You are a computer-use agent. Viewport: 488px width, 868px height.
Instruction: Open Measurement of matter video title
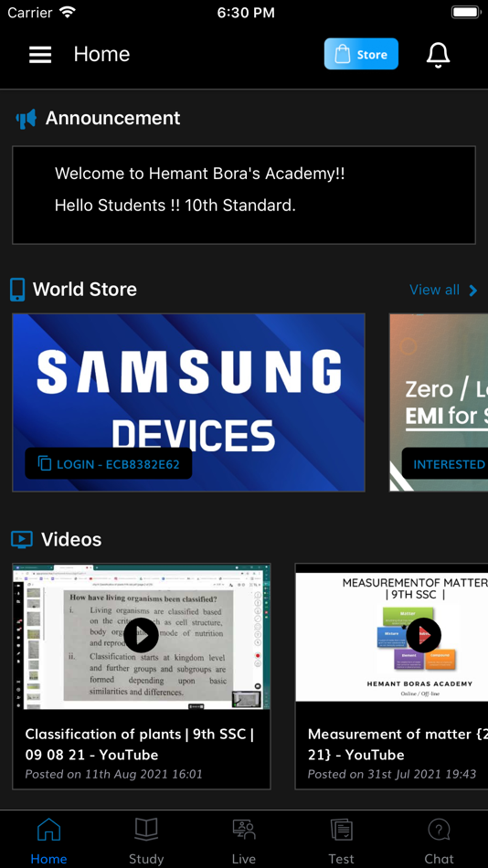point(398,744)
